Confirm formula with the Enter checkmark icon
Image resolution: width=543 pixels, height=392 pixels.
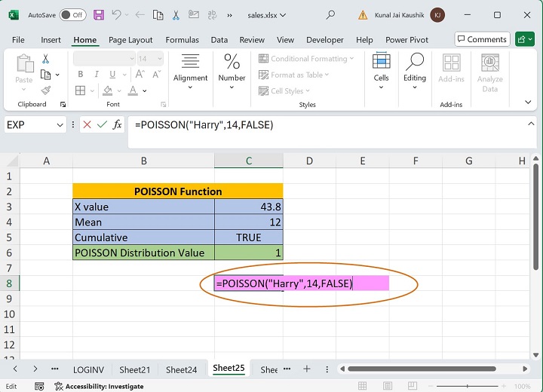[x=102, y=125]
